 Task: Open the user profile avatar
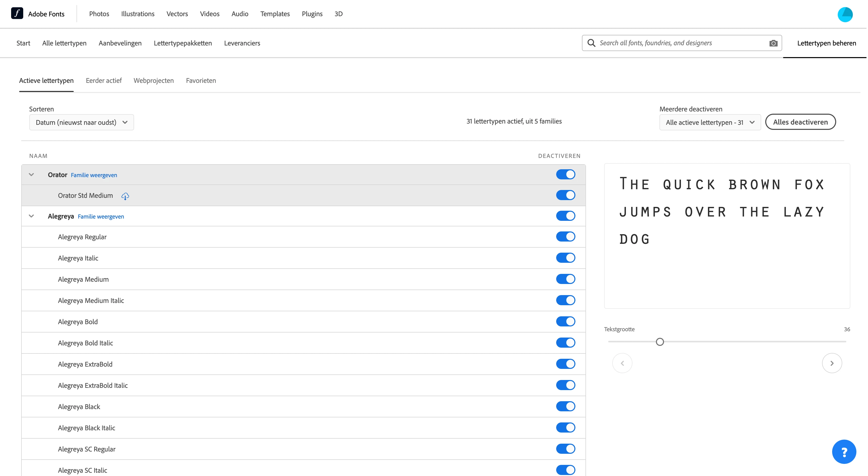[x=845, y=14]
